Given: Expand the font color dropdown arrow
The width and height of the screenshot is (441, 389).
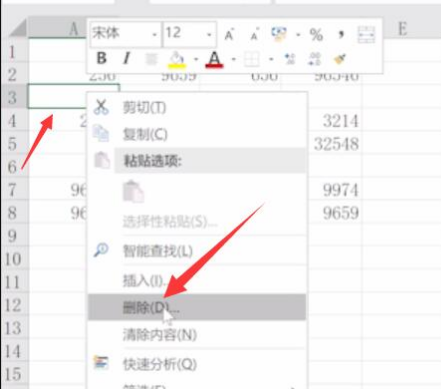Looking at the screenshot, I should pos(234,60).
